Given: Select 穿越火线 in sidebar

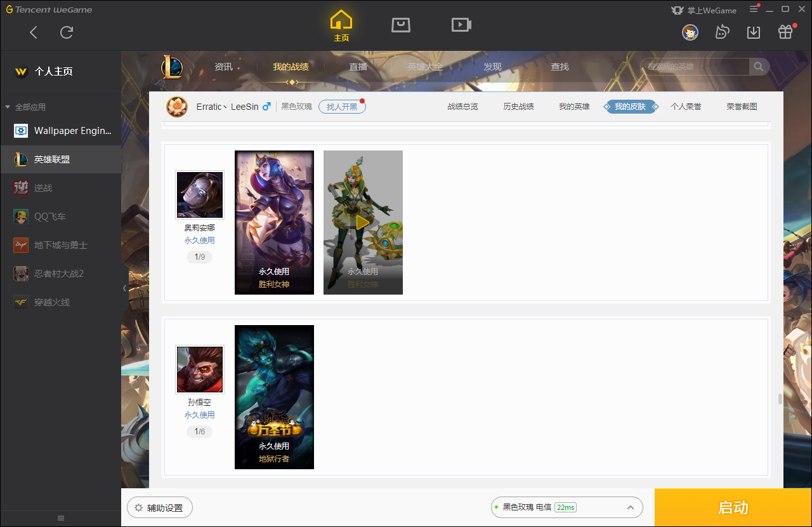Looking at the screenshot, I should 60,302.
